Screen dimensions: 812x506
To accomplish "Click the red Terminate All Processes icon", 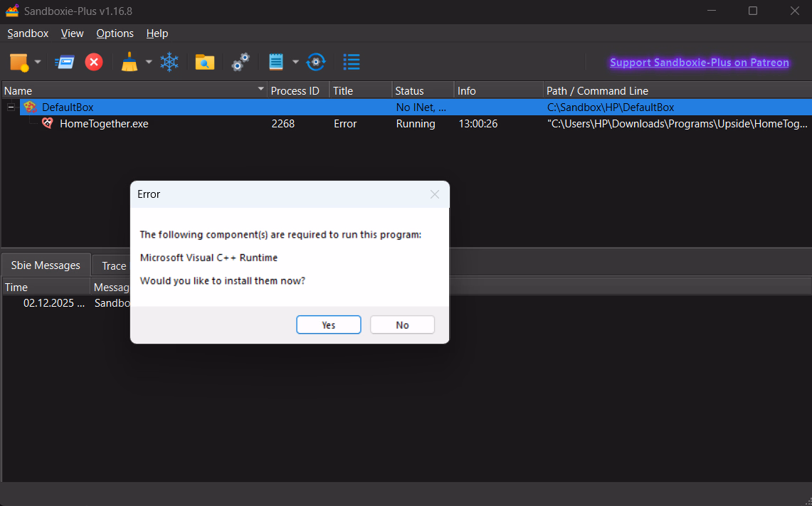I will click(x=94, y=63).
